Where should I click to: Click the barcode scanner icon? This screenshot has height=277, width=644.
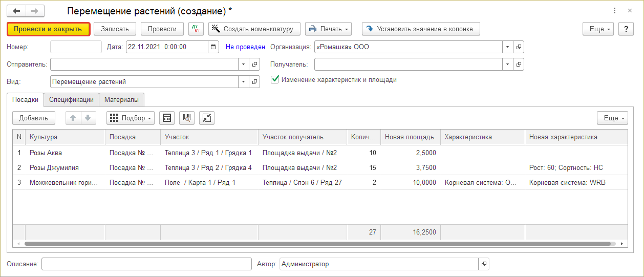coord(187,118)
